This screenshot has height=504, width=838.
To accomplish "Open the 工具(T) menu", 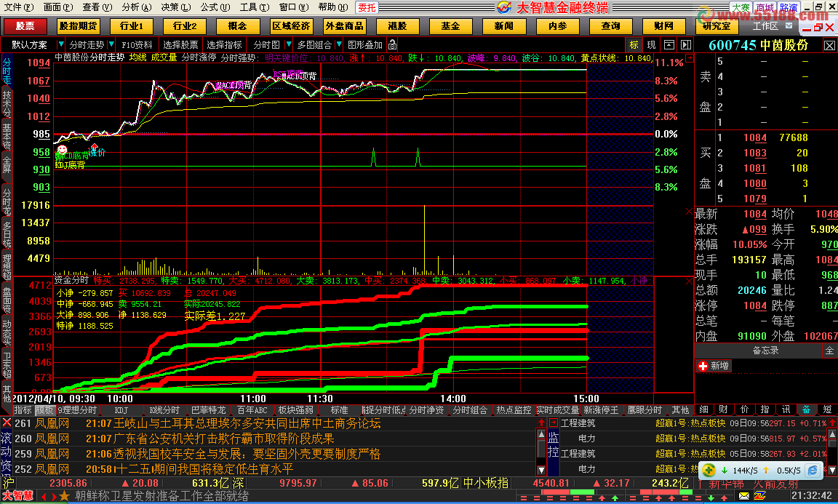I will (255, 7).
